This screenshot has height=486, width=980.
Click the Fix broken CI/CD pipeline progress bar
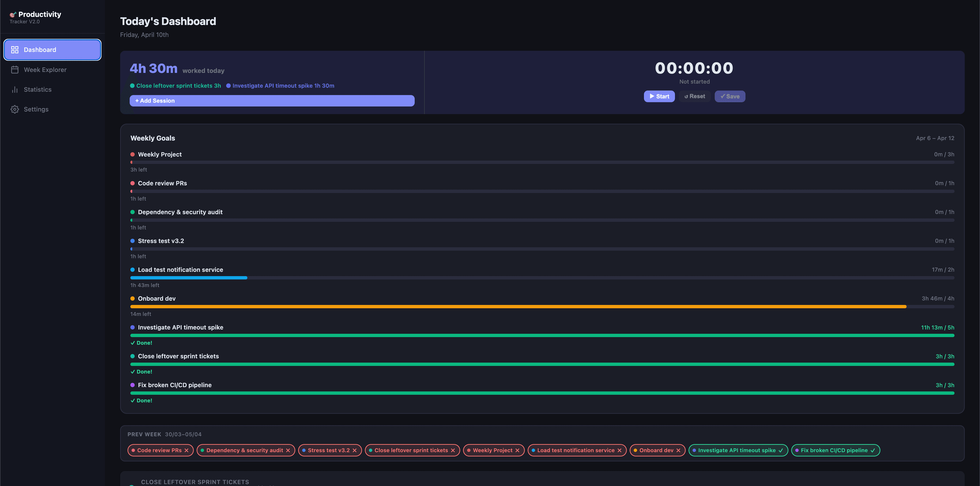coord(542,393)
